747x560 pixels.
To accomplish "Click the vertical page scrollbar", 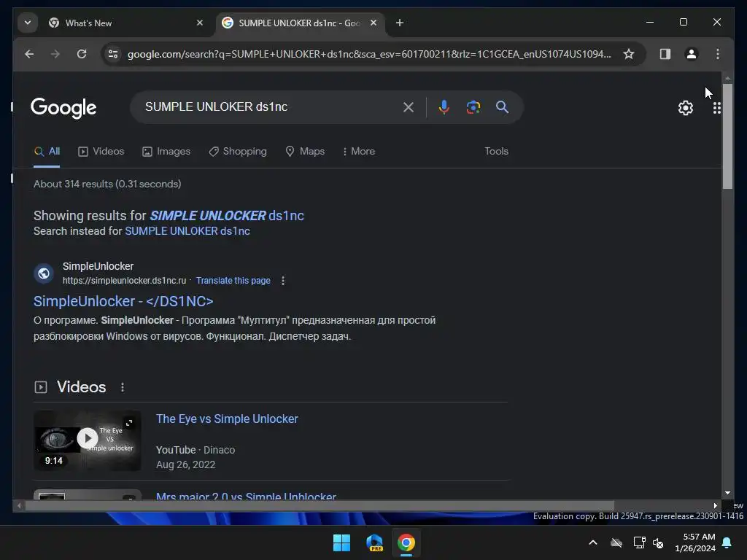I will (727, 136).
